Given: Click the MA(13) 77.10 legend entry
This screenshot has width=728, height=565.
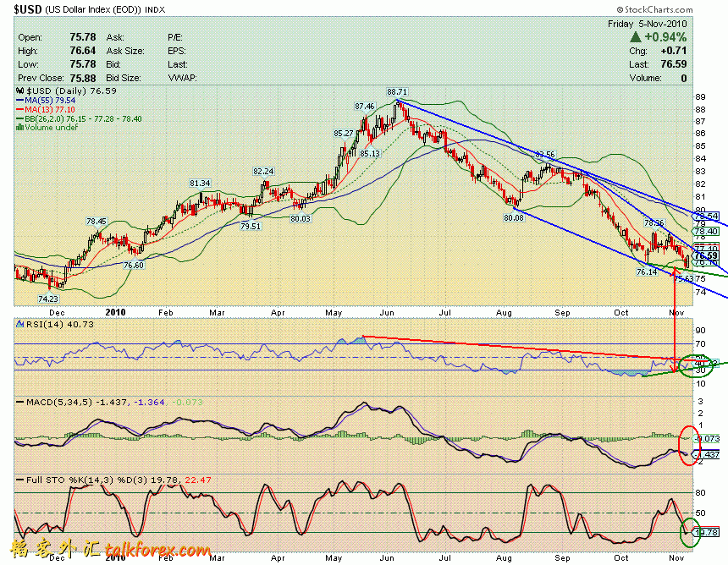Looking at the screenshot, I should (x=46, y=109).
